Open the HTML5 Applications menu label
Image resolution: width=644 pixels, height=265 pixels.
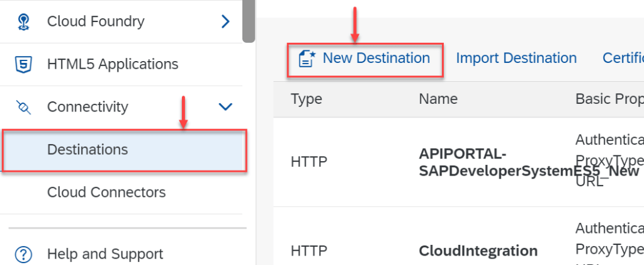pos(113,64)
